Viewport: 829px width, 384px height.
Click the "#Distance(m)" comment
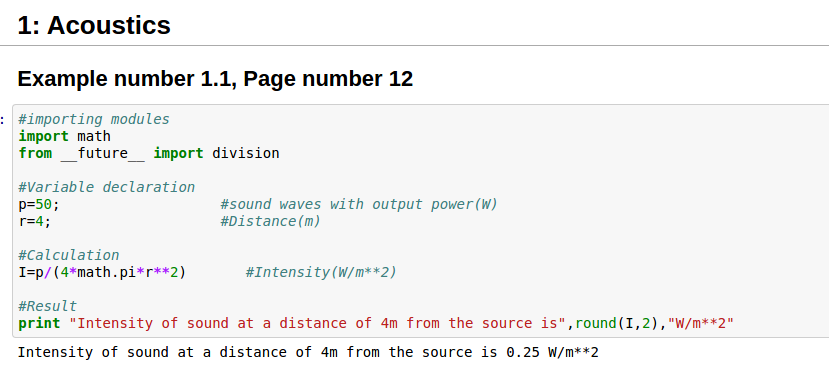[x=271, y=221]
